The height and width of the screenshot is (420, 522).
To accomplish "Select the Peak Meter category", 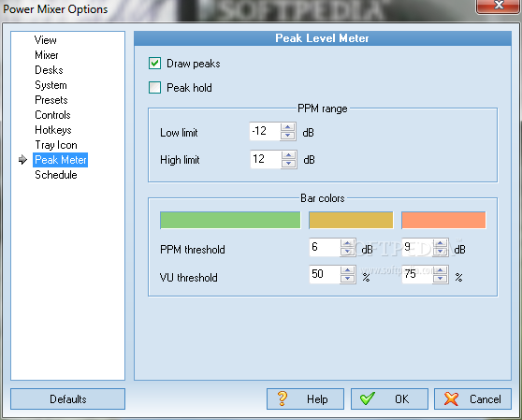I will (61, 160).
